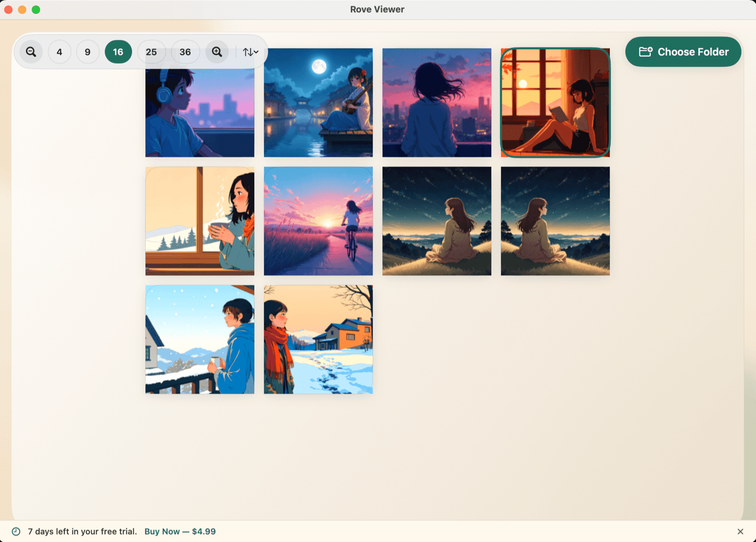Open the girl overlooking city sunset image

coord(437,103)
